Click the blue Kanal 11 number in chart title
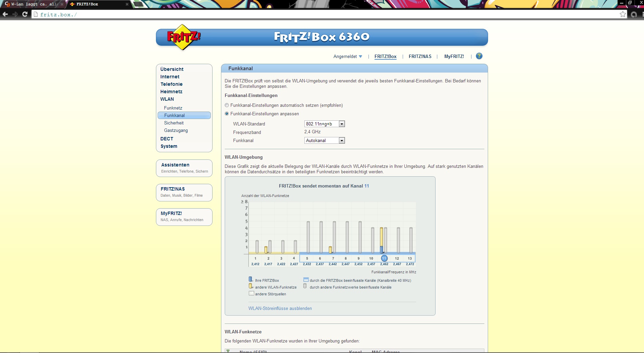This screenshot has width=644, height=353. tap(366, 186)
